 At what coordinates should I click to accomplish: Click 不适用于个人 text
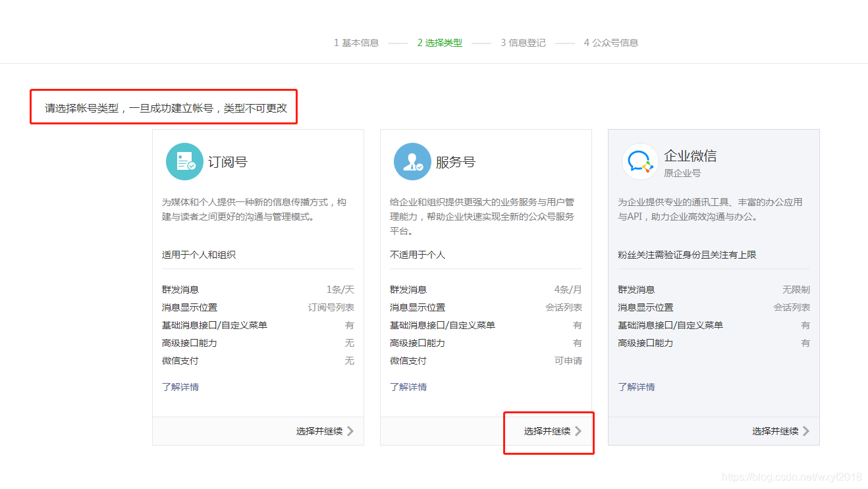point(418,255)
